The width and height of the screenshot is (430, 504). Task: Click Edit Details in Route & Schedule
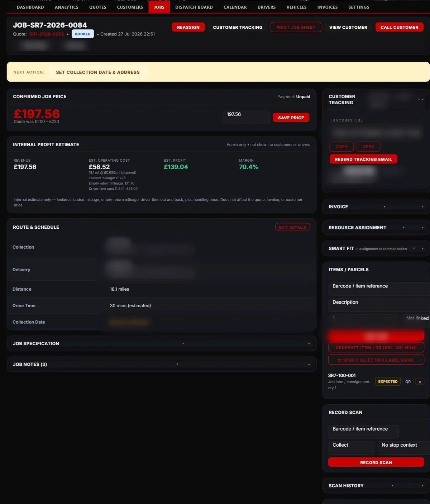(x=292, y=227)
